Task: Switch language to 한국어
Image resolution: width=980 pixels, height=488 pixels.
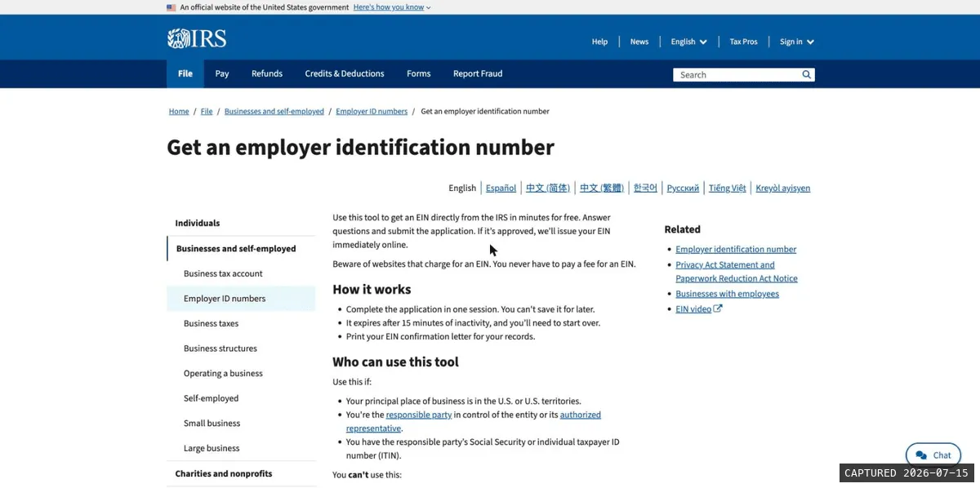Action: coord(645,188)
